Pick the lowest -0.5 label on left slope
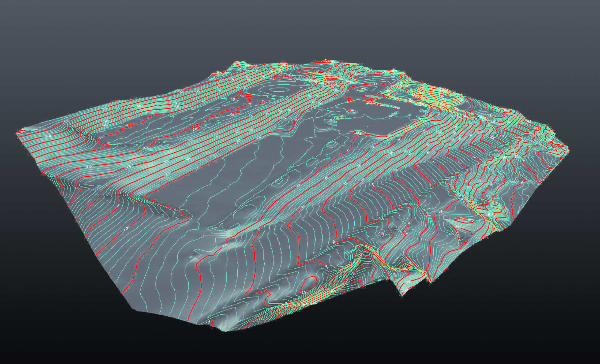This screenshot has height=364, width=600. [126, 229]
